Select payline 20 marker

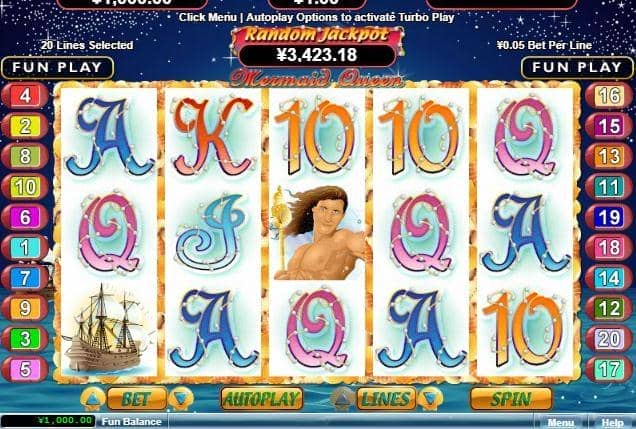coord(609,339)
